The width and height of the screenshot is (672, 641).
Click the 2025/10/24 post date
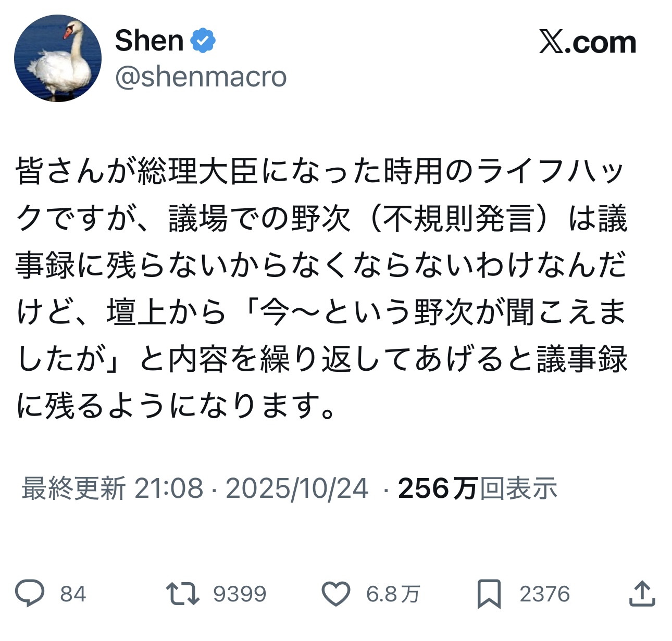pos(297,488)
